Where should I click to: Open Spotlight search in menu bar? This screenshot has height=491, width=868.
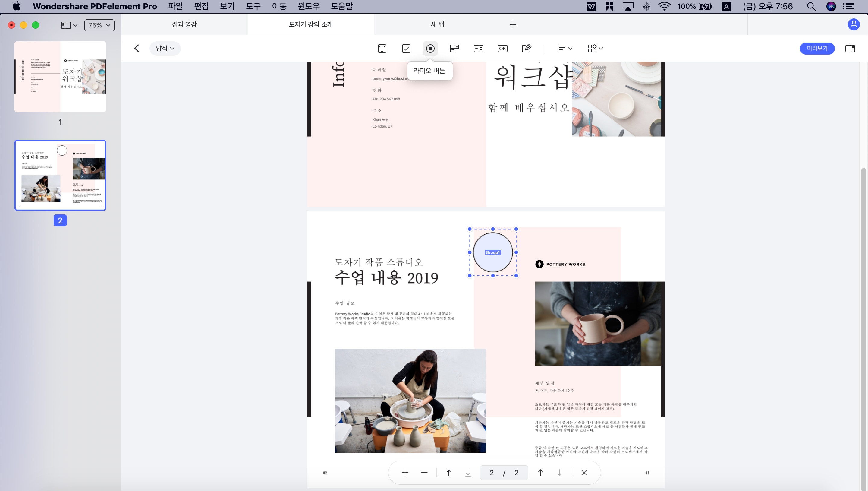click(811, 6)
